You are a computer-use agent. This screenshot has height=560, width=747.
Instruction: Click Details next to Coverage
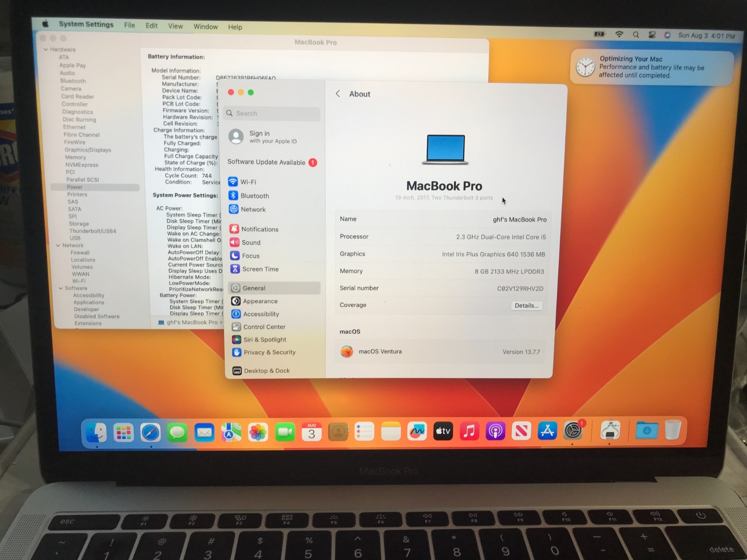(x=526, y=306)
